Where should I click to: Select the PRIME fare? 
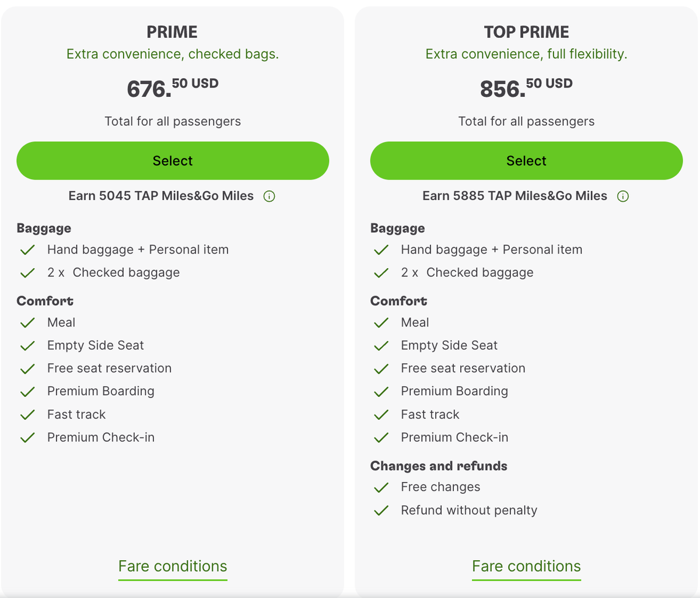[173, 160]
